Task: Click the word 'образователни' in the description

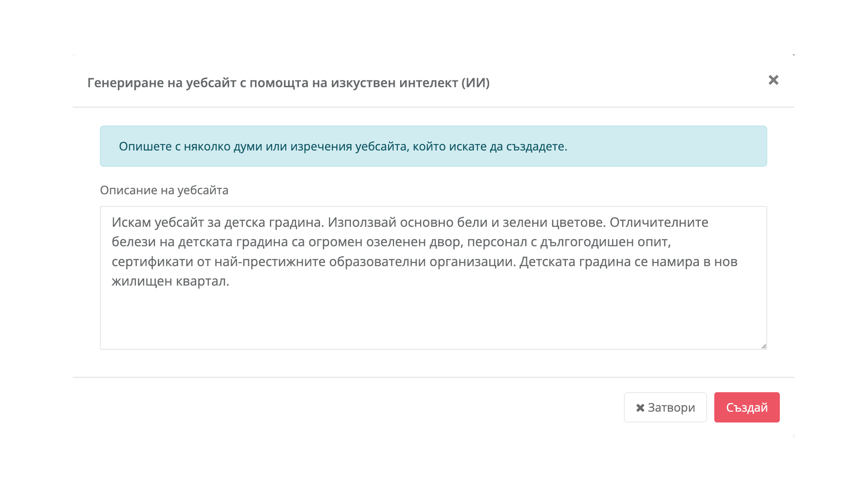Action: point(377,262)
